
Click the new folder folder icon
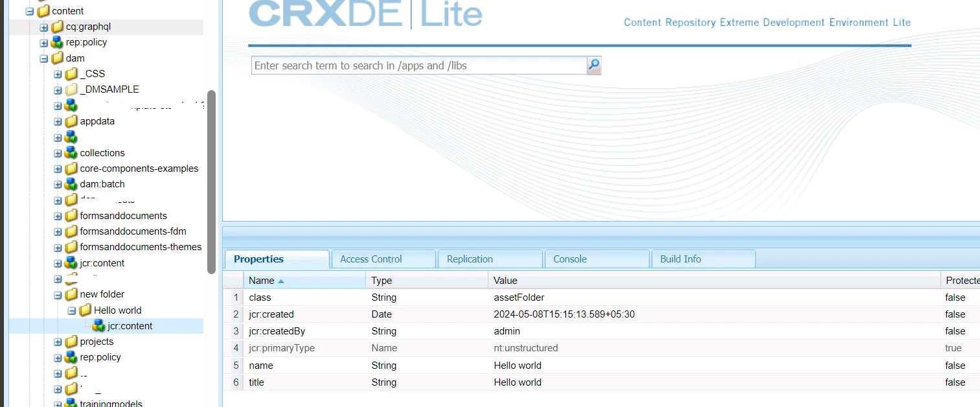[x=71, y=294]
